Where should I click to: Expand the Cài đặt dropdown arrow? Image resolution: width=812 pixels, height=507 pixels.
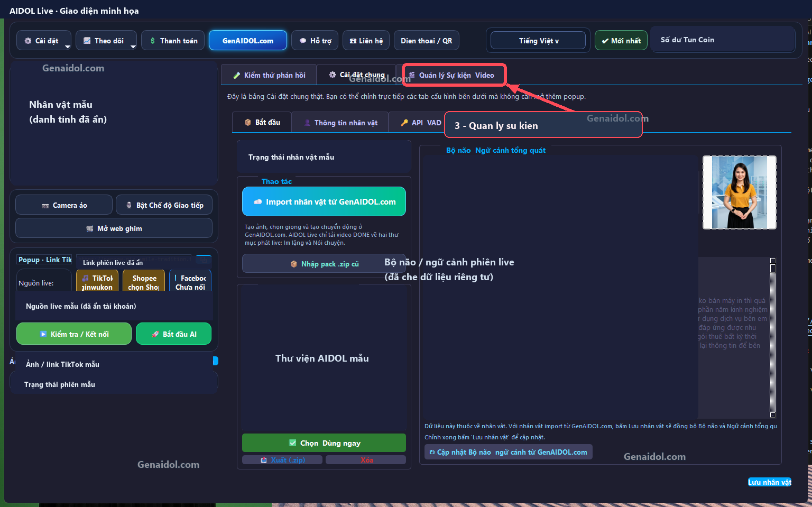click(67, 47)
